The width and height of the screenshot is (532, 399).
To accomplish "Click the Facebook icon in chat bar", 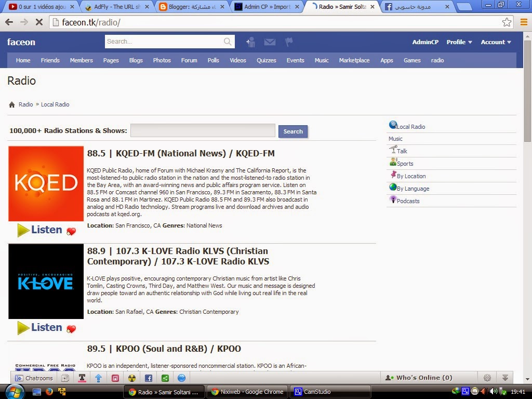I will point(148,378).
